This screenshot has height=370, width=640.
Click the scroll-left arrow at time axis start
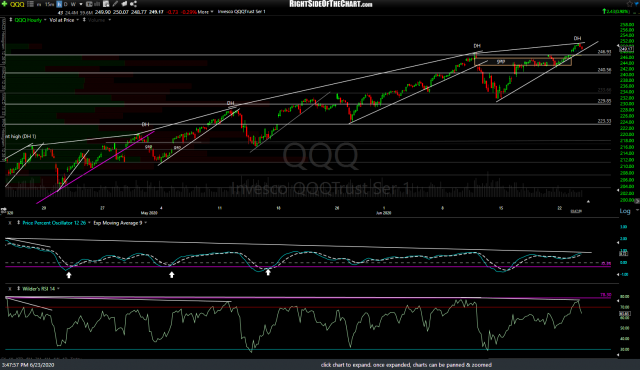4,210
